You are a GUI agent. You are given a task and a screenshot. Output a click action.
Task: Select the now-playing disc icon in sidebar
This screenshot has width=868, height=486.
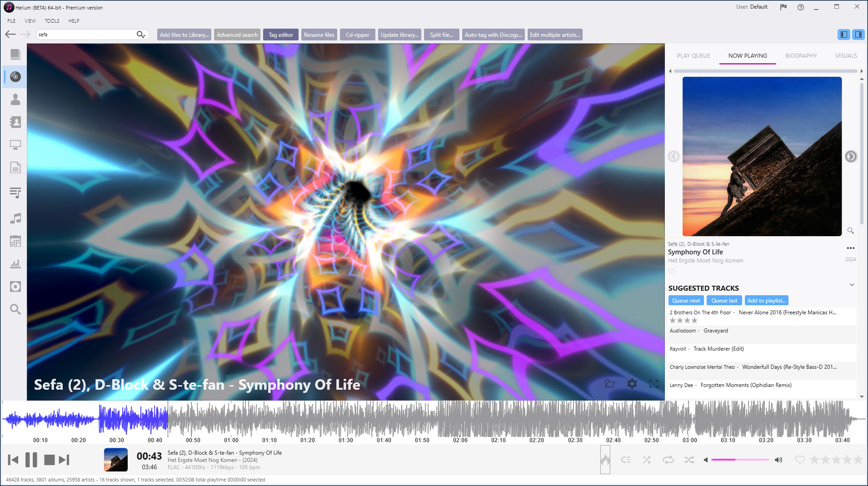(15, 77)
